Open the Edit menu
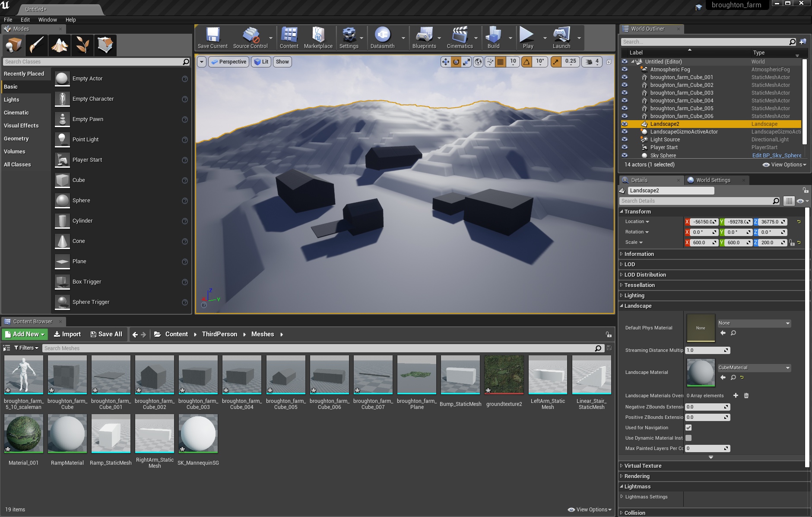Image resolution: width=812 pixels, height=517 pixels. (25, 20)
